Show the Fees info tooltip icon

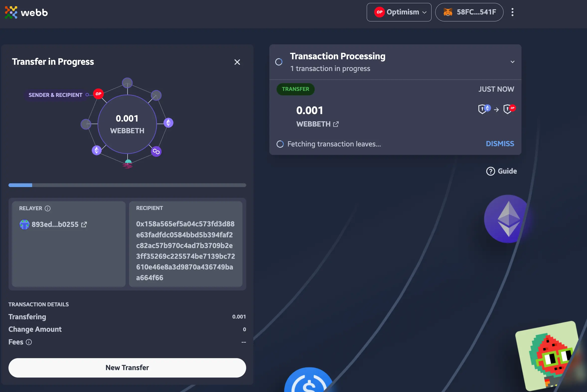(29, 342)
